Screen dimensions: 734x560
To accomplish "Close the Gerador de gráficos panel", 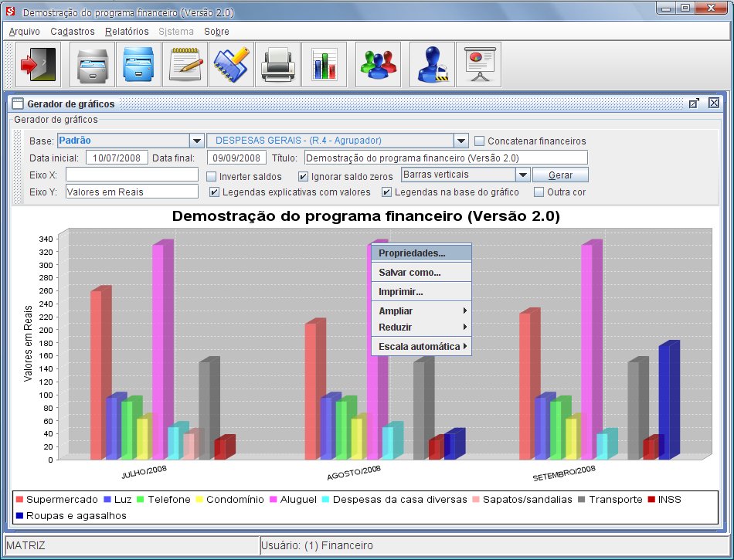I will pos(713,103).
